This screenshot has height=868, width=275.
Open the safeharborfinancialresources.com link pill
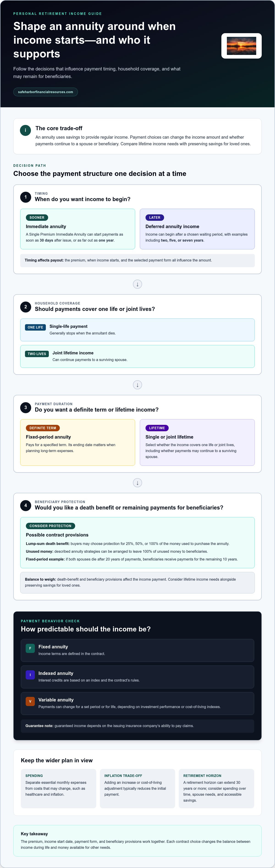pyautogui.click(x=46, y=92)
